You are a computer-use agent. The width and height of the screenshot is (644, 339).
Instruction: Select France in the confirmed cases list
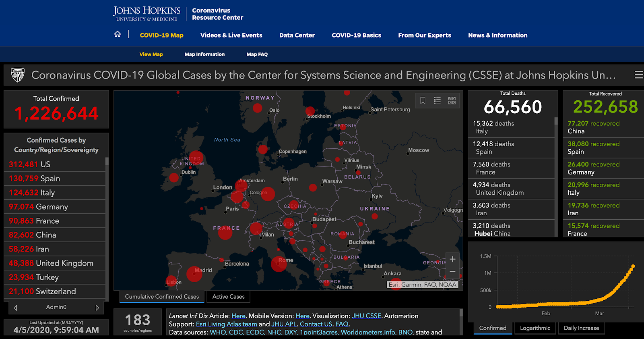coord(55,221)
